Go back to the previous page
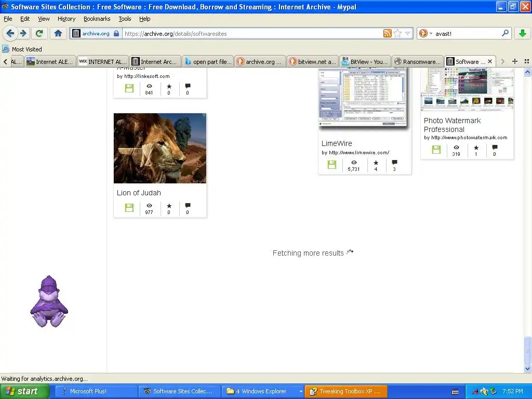Viewport: 532px width, 399px height. (10, 33)
